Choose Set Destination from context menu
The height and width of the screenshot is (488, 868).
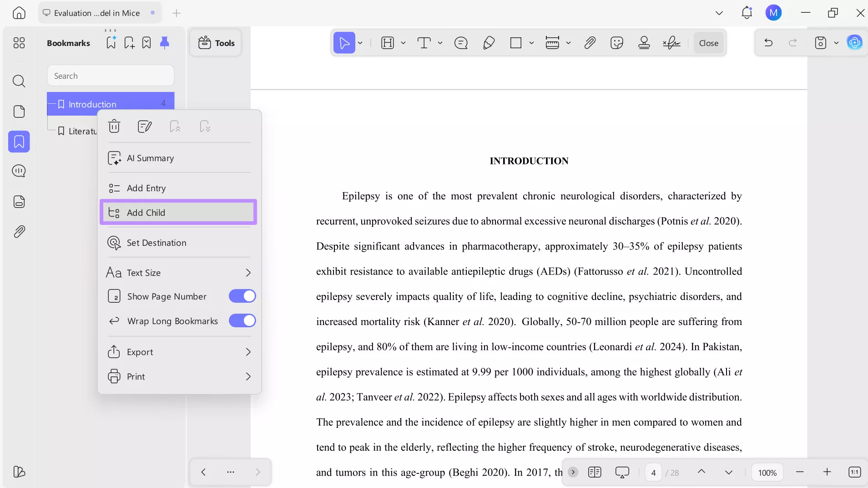(x=179, y=243)
